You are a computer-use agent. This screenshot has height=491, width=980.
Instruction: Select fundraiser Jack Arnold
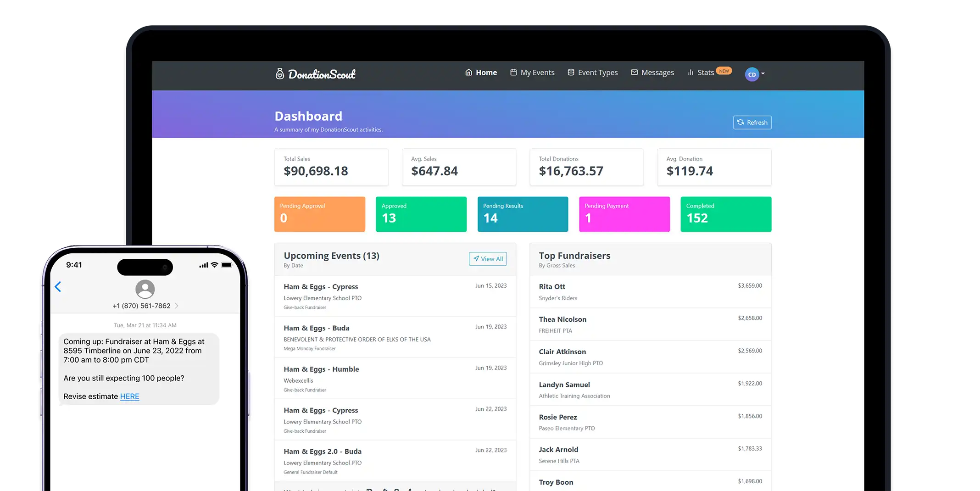coord(651,455)
